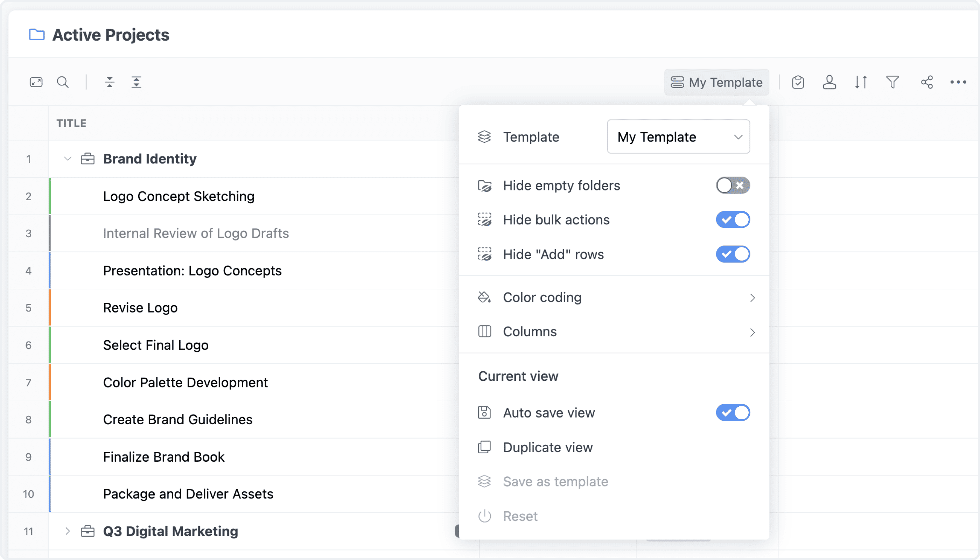980x560 pixels.
Task: Select the Revise Logo task row
Action: 140,308
